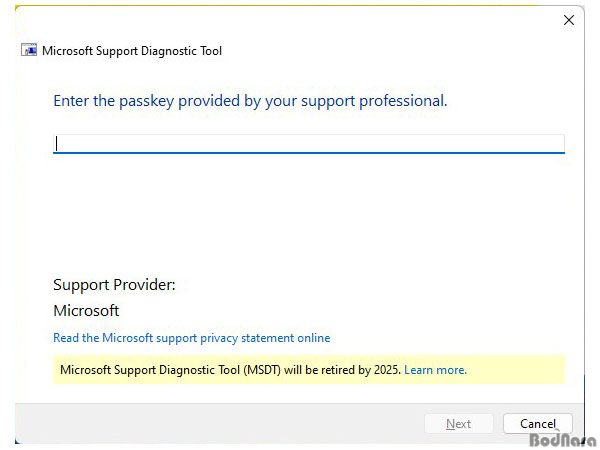This screenshot has height=450, width=600.
Task: Close the diagnostic tool dialog with X
Action: tap(569, 20)
